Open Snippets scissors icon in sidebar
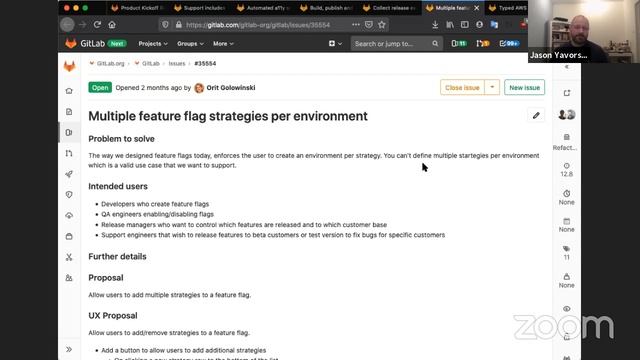The height and width of the screenshot is (360, 640). coord(69,257)
